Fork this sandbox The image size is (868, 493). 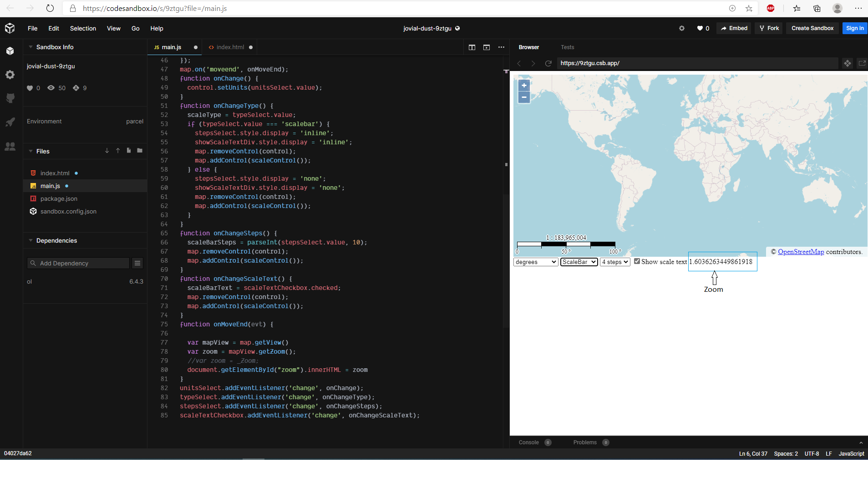pos(769,28)
